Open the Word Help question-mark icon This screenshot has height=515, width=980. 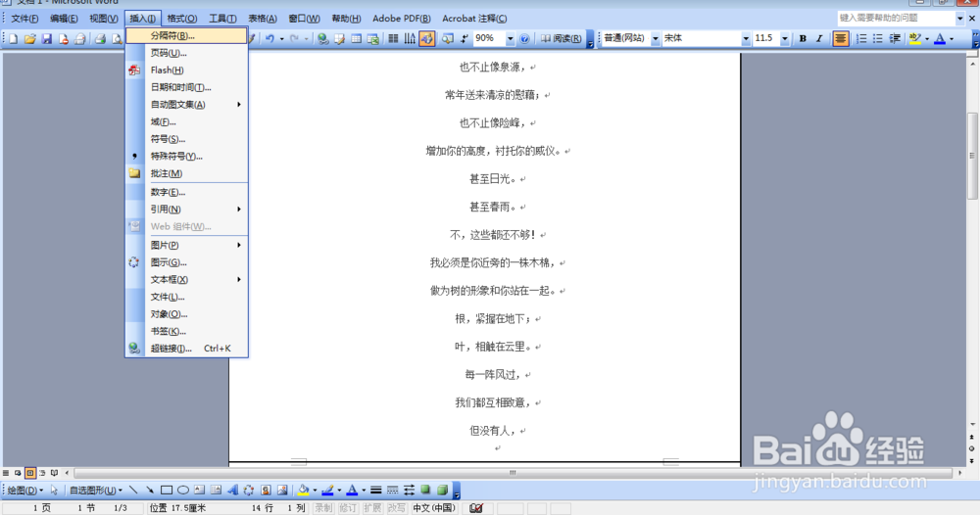point(524,39)
